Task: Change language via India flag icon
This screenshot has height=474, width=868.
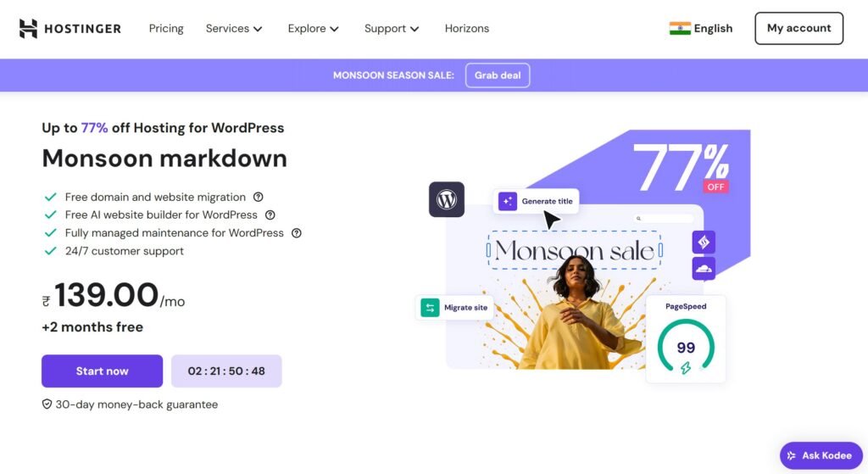Action: [680, 28]
